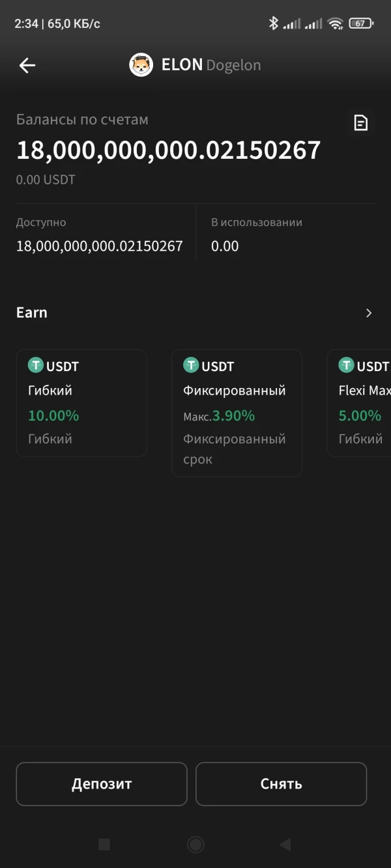The height and width of the screenshot is (868, 391).
Task: Tap the Tether icon on Flexible card
Action: [35, 365]
